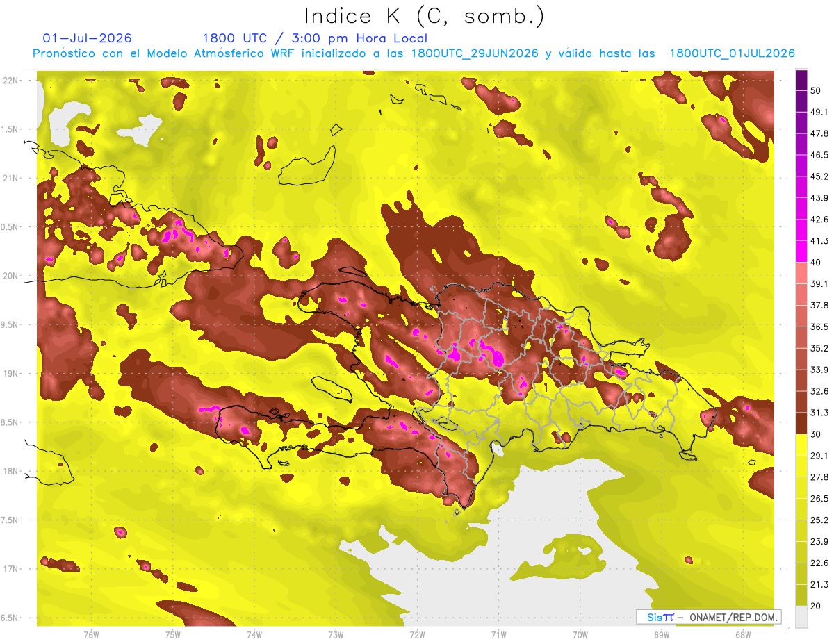The height and width of the screenshot is (644, 834).
Task: Select the grey legend swatch below 20
Action: (801, 616)
